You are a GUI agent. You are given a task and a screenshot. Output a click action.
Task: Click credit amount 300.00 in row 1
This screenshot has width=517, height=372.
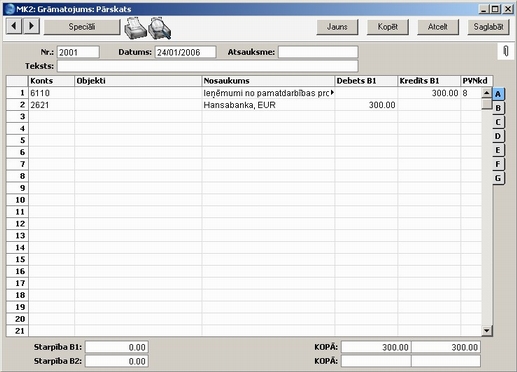point(429,93)
